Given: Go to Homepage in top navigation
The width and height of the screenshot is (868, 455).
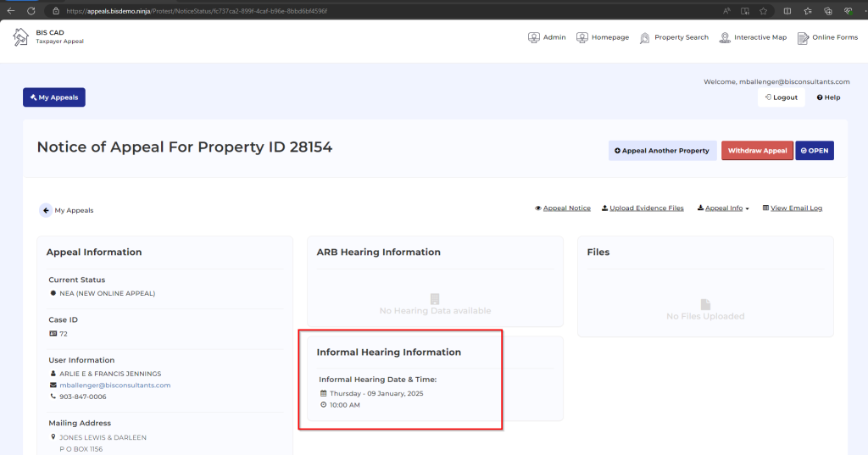Looking at the screenshot, I should [x=603, y=37].
